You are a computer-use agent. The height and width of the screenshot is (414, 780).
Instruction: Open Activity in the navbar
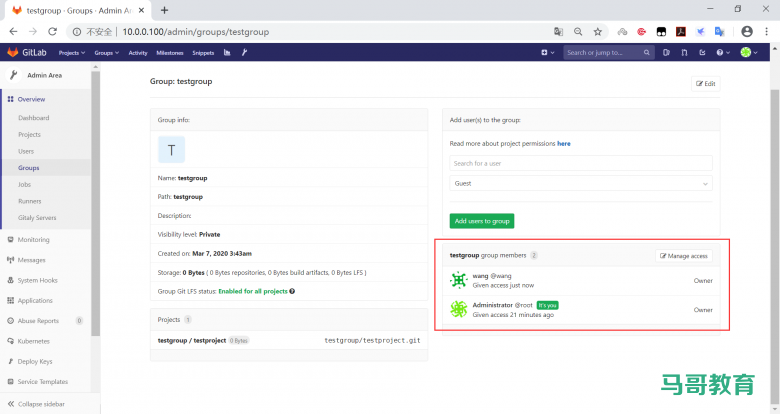138,53
